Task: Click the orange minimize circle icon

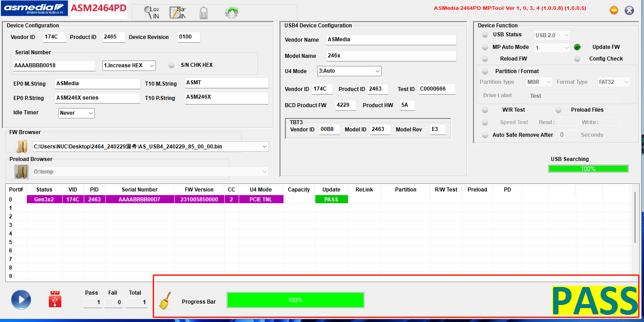Action: click(614, 10)
